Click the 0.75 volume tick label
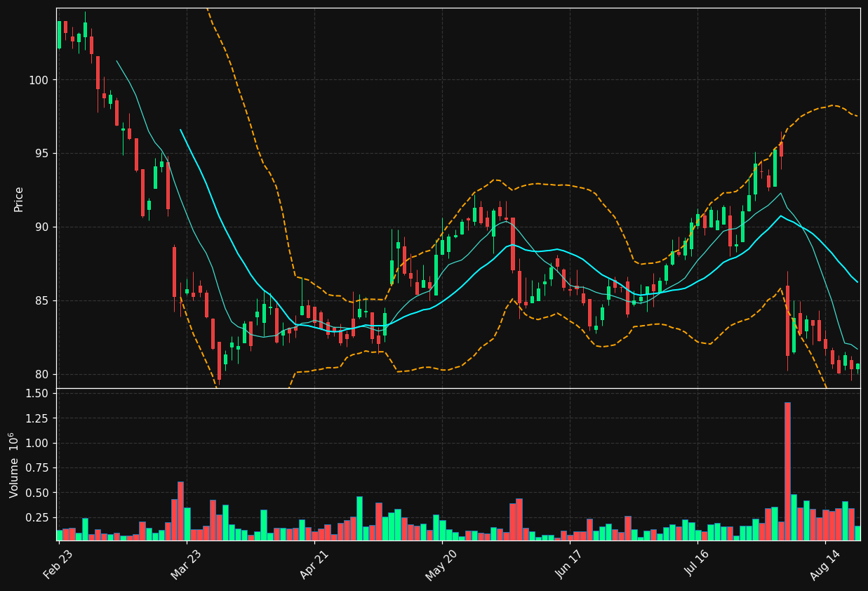 coord(36,468)
